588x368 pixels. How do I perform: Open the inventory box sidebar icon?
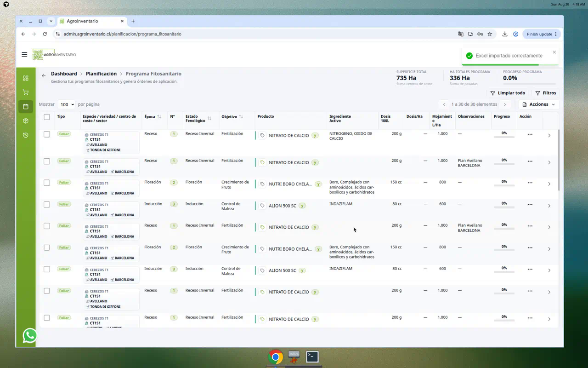(26, 121)
